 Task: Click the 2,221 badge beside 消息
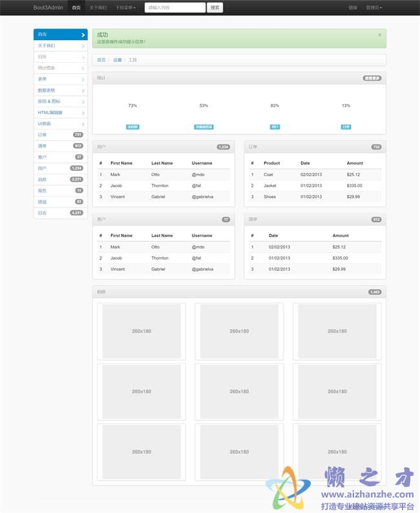click(76, 179)
